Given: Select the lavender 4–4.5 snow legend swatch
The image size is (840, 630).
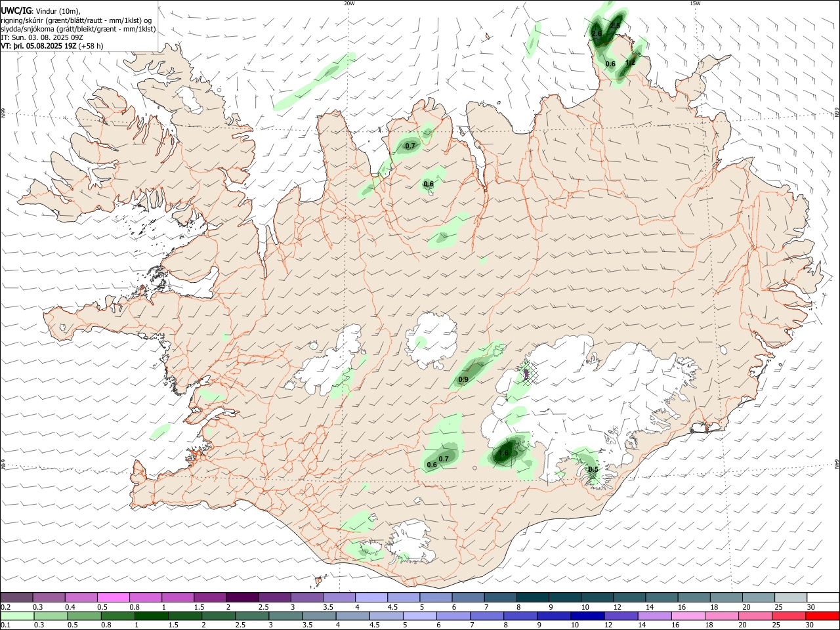Looking at the screenshot, I should [x=372, y=597].
